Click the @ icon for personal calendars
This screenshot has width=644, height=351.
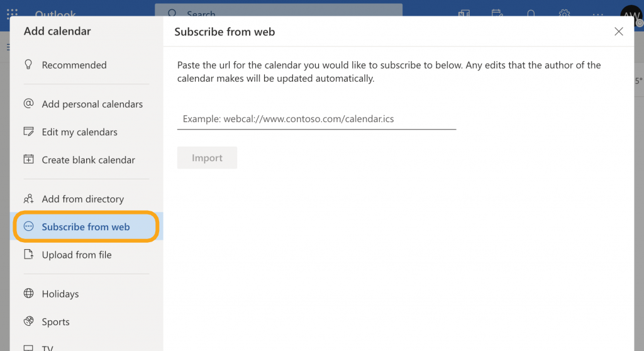[28, 104]
